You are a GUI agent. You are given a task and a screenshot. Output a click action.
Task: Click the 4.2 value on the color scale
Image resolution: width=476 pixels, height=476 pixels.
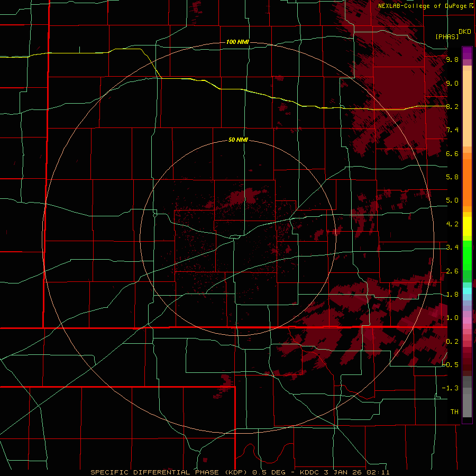tap(452, 224)
